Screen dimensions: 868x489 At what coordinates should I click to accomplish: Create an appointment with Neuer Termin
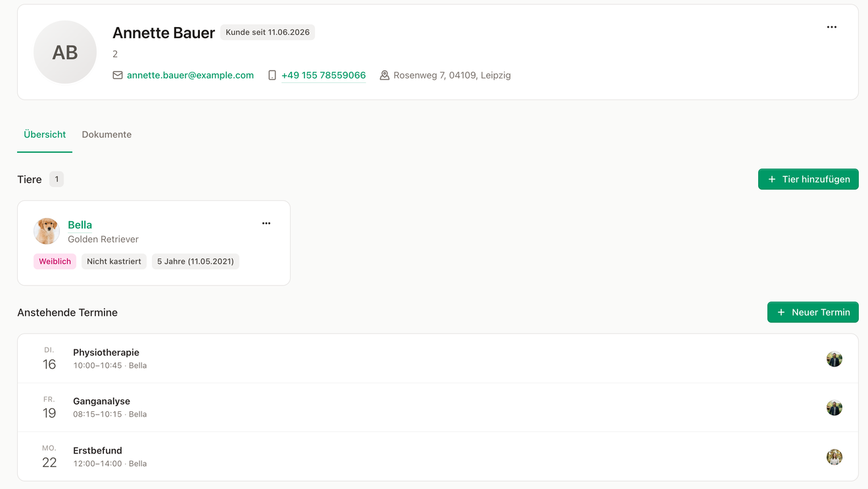pos(813,312)
